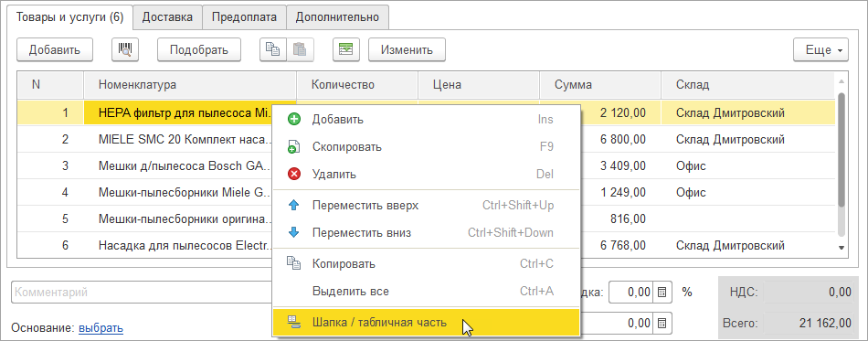
Task: Click the table's vertical scrollbar
Action: point(842,163)
